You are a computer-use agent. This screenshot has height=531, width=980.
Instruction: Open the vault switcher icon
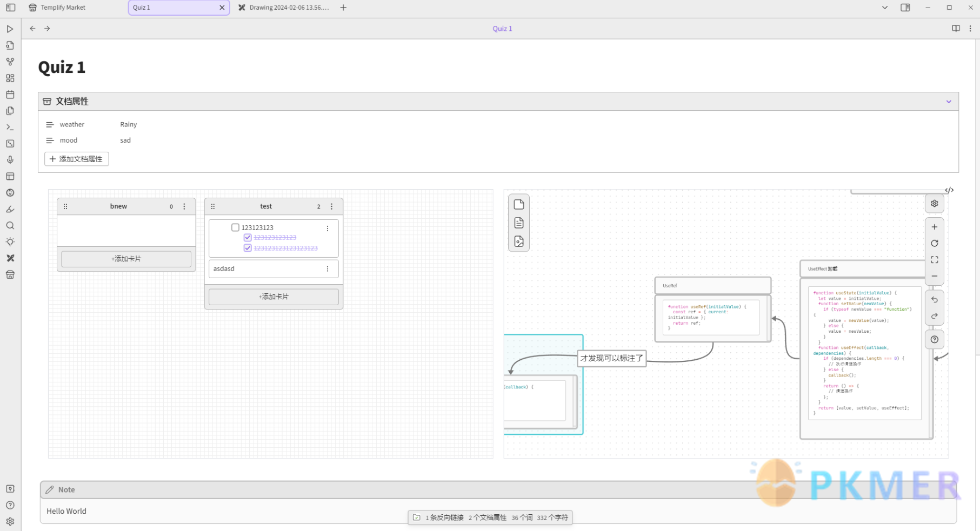pos(10,489)
